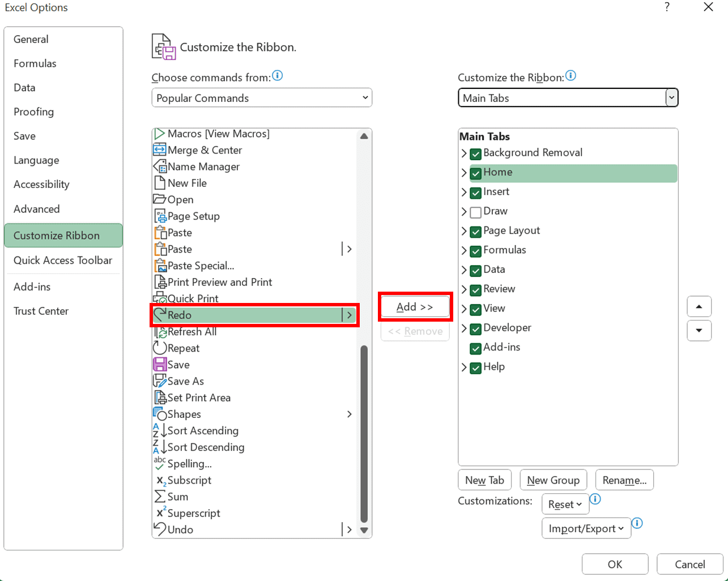Expand the Shapes submenu arrow
This screenshot has width=728, height=581.
[350, 414]
